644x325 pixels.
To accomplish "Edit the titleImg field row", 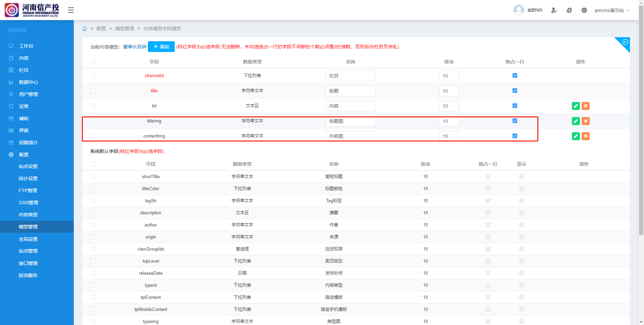I will click(576, 121).
